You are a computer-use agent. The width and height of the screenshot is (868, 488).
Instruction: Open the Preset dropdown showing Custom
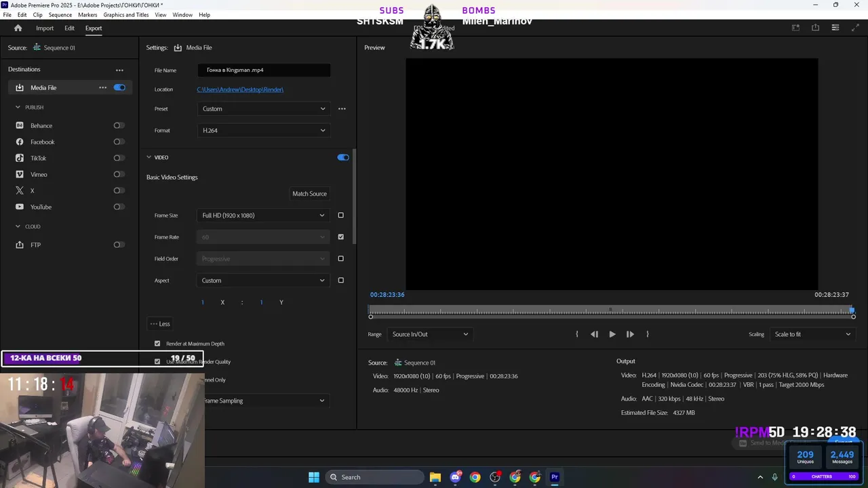click(x=264, y=108)
